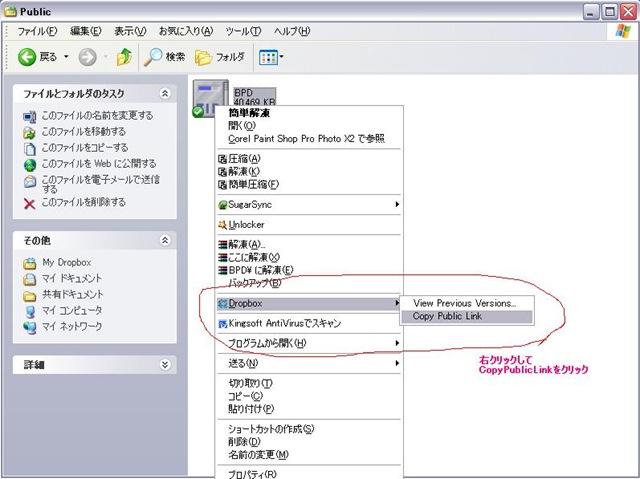Select 貼り付け(P) from context menu
This screenshot has width=640, height=479.
pos(309,409)
